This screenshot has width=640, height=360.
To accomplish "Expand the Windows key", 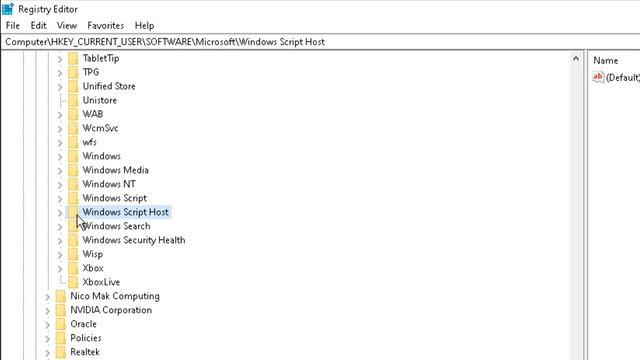I will click(x=60, y=157).
